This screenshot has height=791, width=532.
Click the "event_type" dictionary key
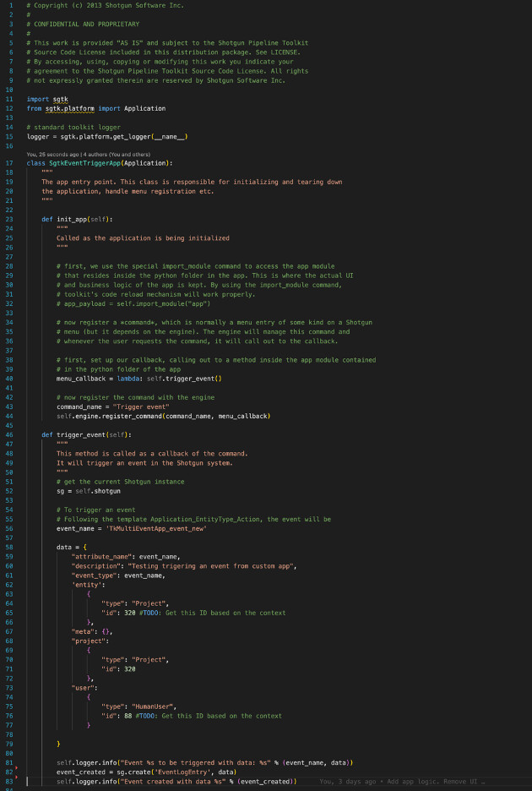(94, 576)
